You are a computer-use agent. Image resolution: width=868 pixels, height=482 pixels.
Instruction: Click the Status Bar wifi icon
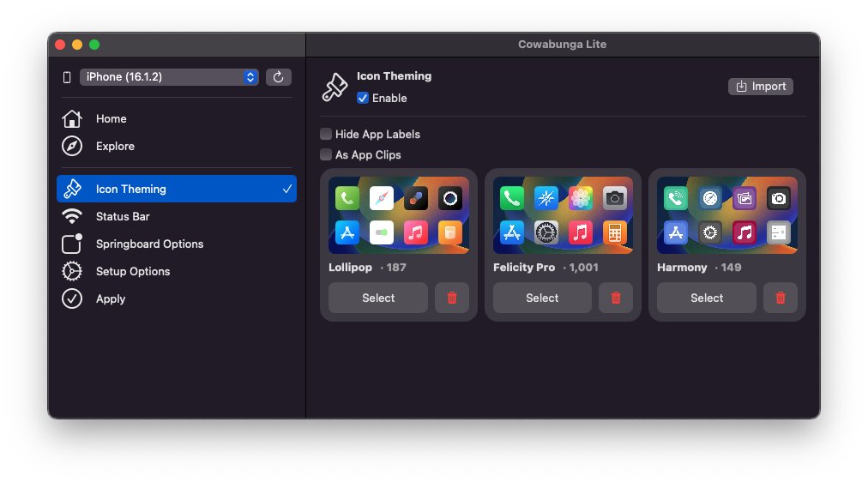72,216
